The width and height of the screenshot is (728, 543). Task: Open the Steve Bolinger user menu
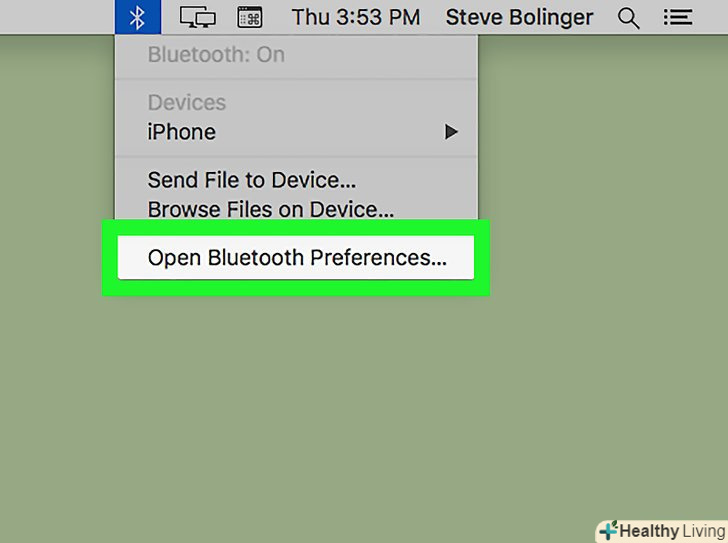point(519,17)
